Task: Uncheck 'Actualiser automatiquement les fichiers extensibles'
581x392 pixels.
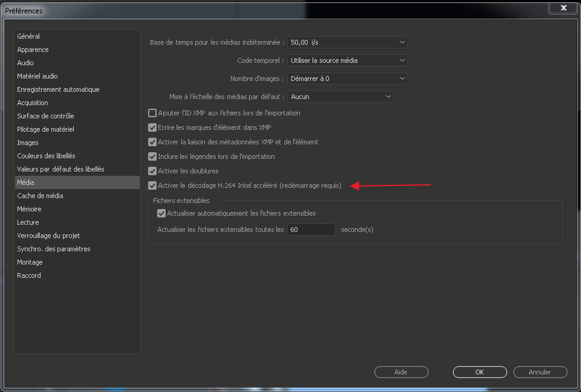Action: point(161,213)
